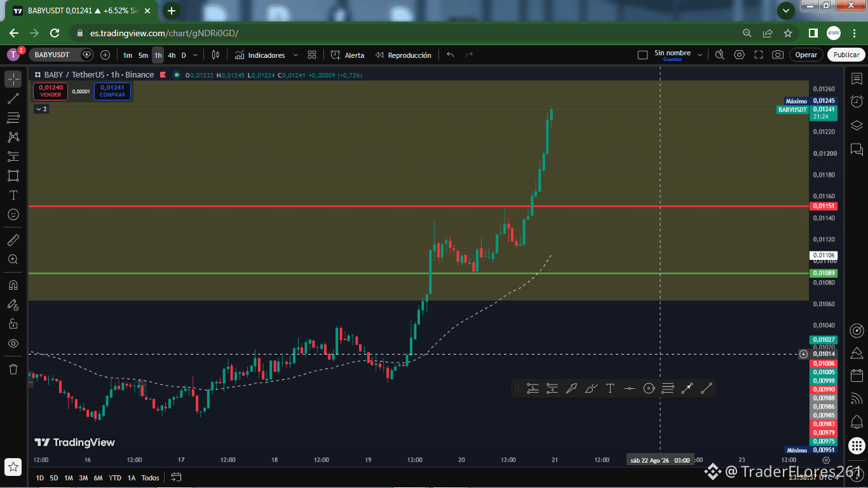Click the Operar trading button
Image resolution: width=868 pixels, height=488 pixels.
806,55
